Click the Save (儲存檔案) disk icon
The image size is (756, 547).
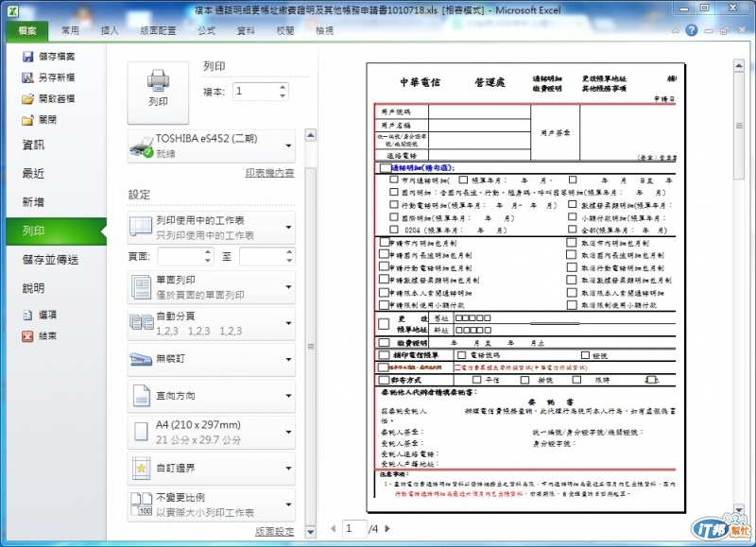coord(28,57)
